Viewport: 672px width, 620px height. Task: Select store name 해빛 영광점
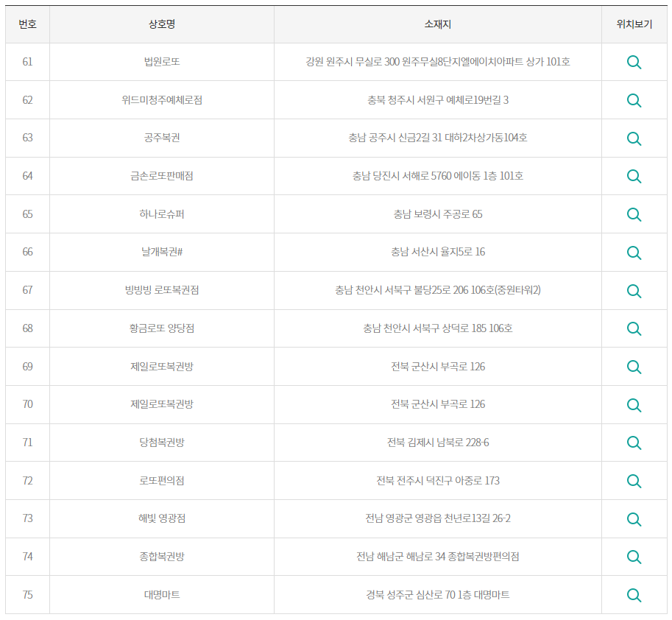(x=162, y=518)
